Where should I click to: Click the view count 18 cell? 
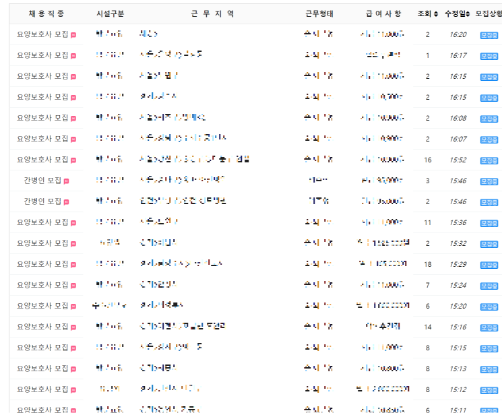pos(428,264)
